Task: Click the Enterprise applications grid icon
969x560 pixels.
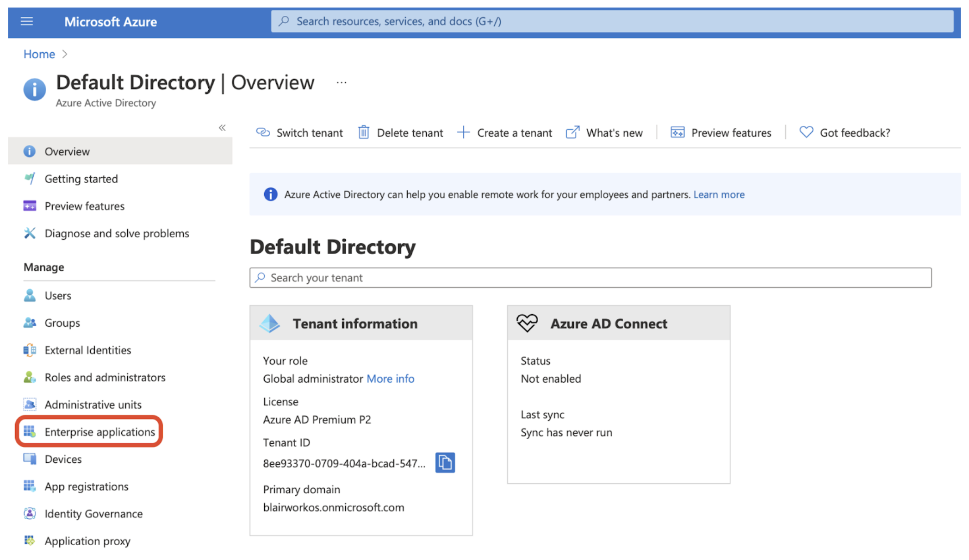Action: point(30,432)
